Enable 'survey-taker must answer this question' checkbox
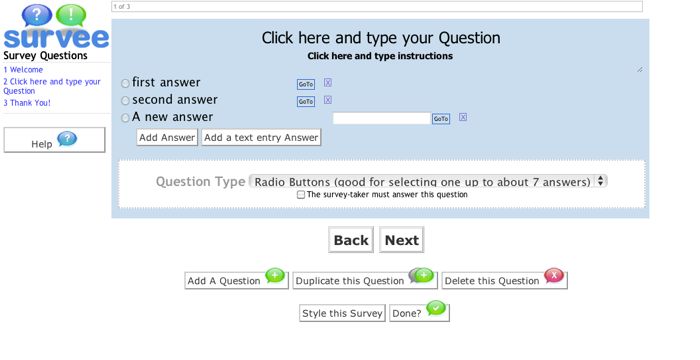Image resolution: width=700 pixels, height=360 pixels. [x=301, y=195]
